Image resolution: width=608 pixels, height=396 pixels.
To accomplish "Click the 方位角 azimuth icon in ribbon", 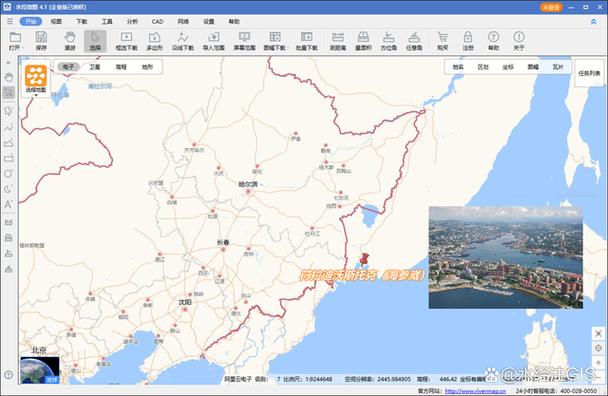I will coord(388,37).
